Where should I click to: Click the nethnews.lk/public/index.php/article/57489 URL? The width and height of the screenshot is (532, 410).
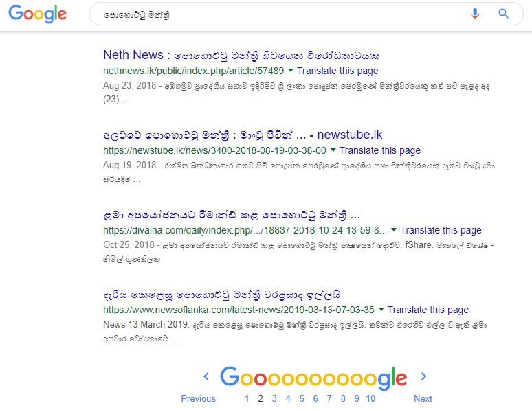point(193,71)
